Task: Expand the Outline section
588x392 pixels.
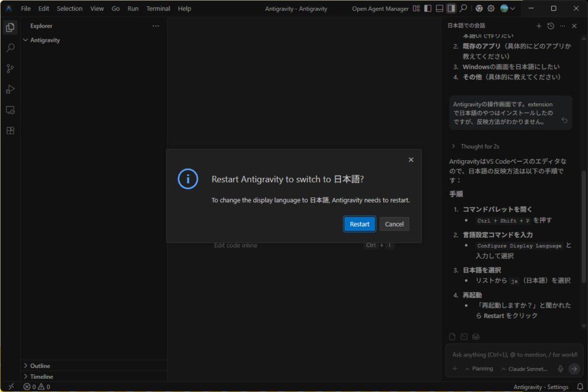Action: (x=40, y=366)
